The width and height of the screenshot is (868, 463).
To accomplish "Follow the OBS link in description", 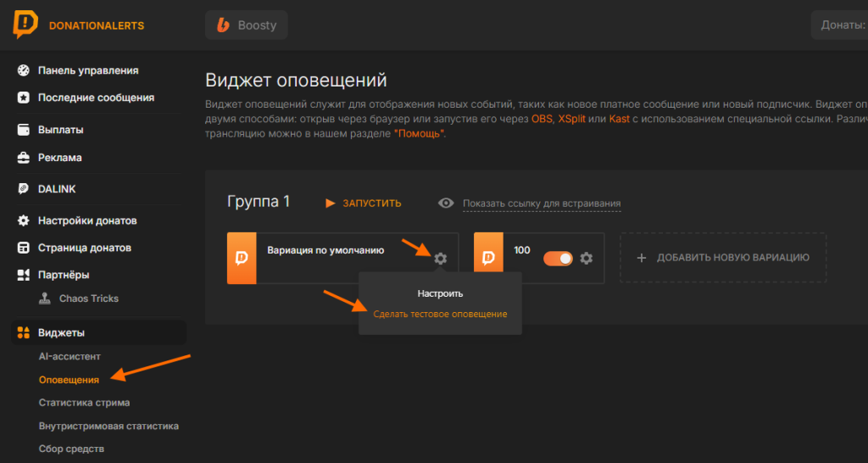I will point(542,119).
